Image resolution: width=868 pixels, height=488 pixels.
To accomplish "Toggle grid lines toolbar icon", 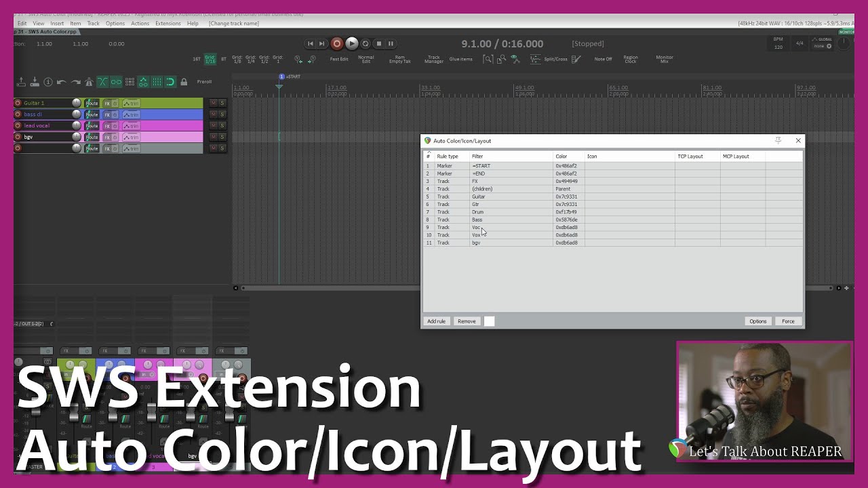I will (x=157, y=82).
